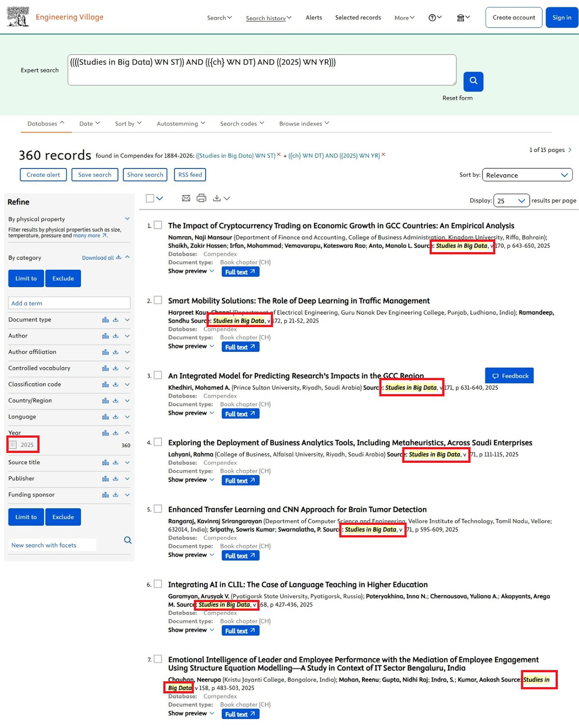
Task: Collapse the By physical property section
Action: 127,219
